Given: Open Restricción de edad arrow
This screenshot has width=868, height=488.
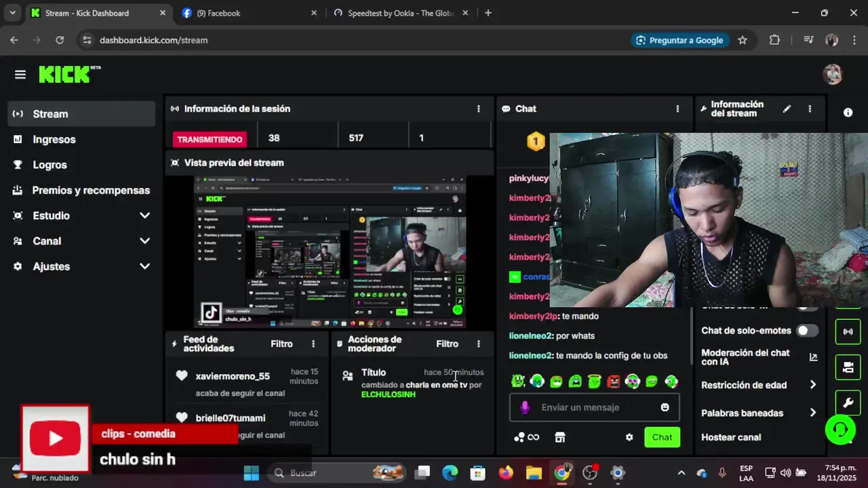Looking at the screenshot, I should pos(812,385).
